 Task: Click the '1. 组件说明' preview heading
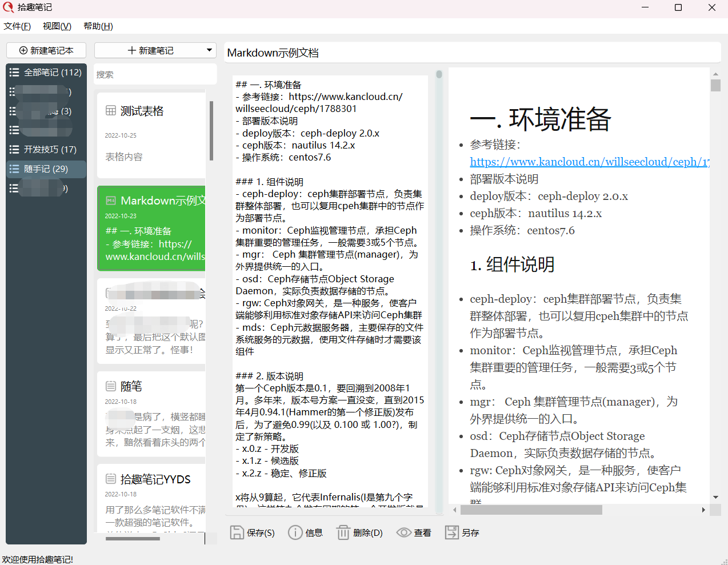[x=512, y=265]
